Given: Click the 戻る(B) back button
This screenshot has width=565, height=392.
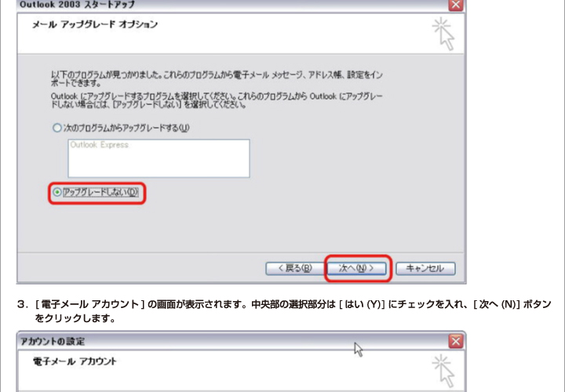Looking at the screenshot, I should click(295, 268).
